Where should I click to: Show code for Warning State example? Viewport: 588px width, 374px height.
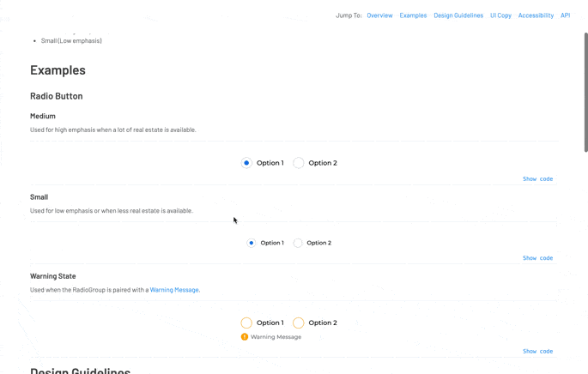[x=537, y=352]
